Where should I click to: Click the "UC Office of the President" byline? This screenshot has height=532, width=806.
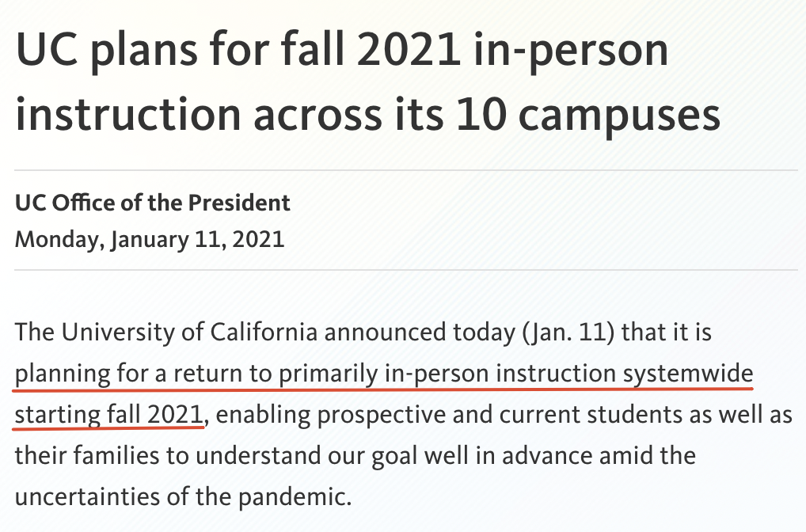[x=153, y=203]
